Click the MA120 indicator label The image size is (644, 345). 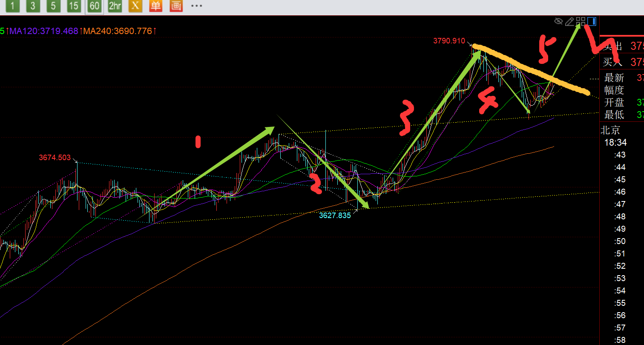[x=44, y=31]
